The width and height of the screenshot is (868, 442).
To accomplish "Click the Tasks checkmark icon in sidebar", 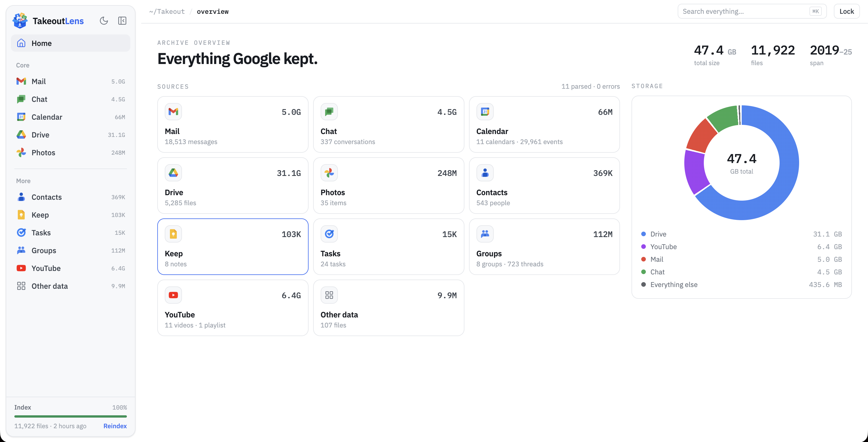I will click(21, 233).
